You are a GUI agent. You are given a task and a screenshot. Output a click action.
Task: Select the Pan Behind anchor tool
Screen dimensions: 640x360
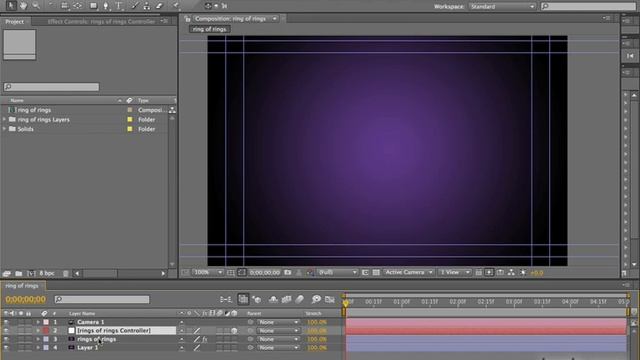click(77, 5)
